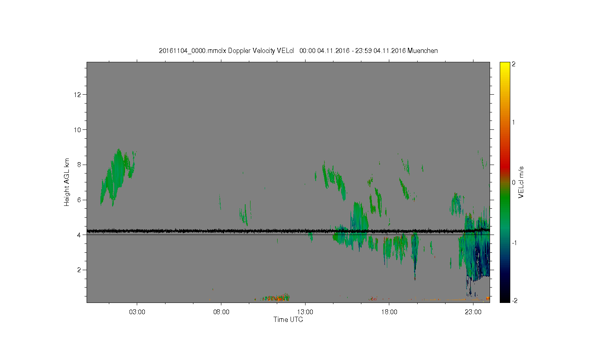Viewport: 607px width, 364px height.
Task: Click the colorbar top value 2
Action: coord(514,64)
